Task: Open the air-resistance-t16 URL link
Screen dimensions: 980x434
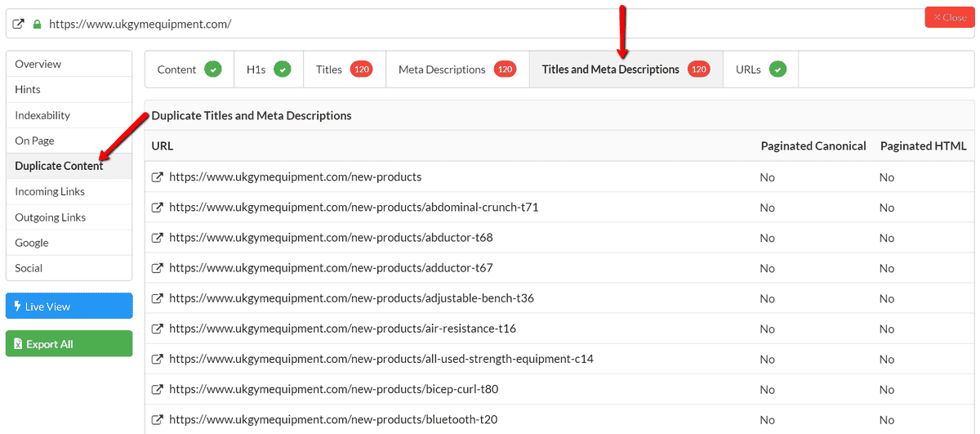Action: point(342,329)
